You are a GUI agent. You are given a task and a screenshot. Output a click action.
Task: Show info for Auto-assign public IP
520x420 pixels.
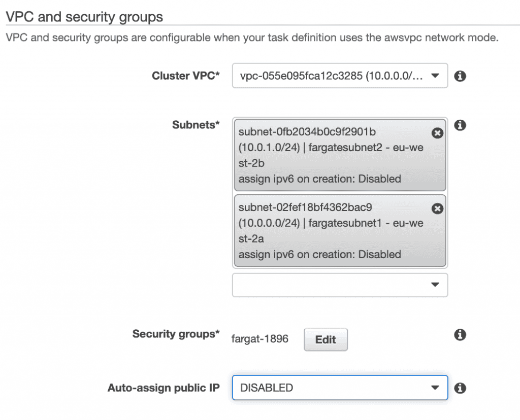tap(460, 388)
